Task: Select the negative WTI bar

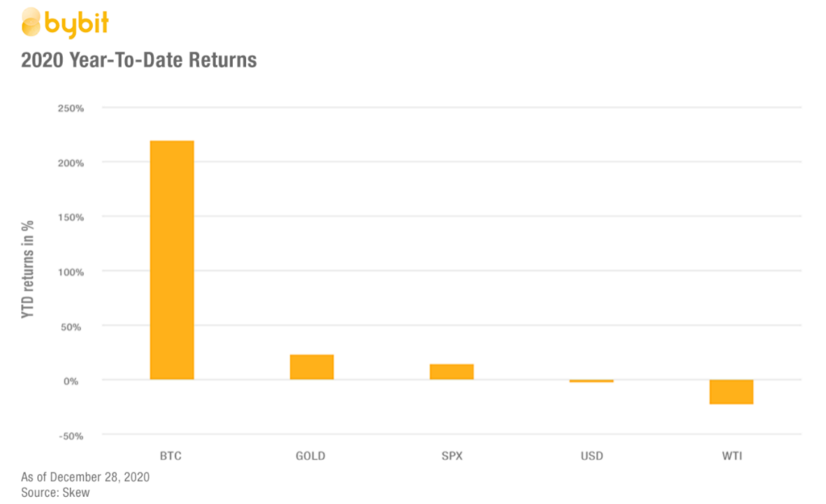Action: point(731,392)
